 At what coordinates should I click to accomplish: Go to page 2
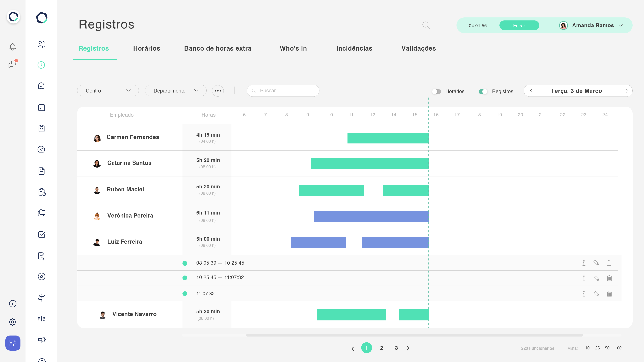click(x=382, y=348)
